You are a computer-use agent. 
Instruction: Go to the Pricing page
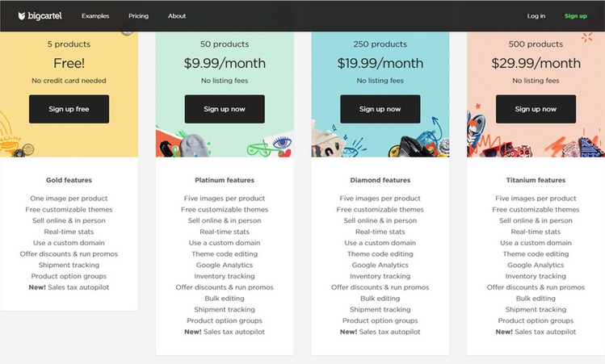tap(138, 16)
